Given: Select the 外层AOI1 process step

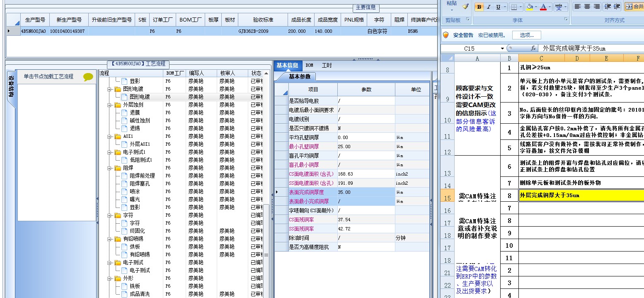Looking at the screenshot, I should pos(140,144).
